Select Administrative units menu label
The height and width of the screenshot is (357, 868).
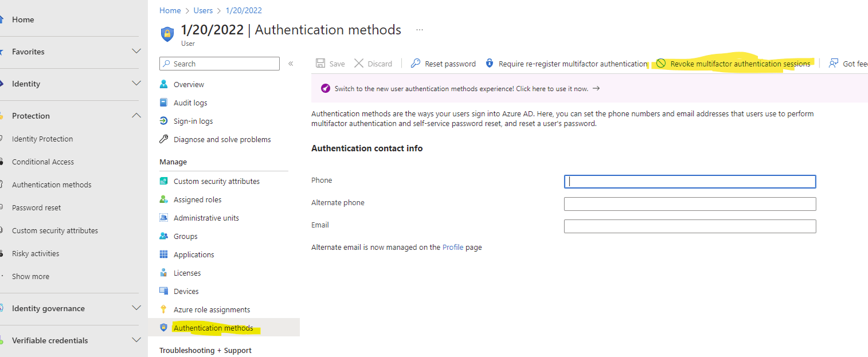tap(206, 218)
